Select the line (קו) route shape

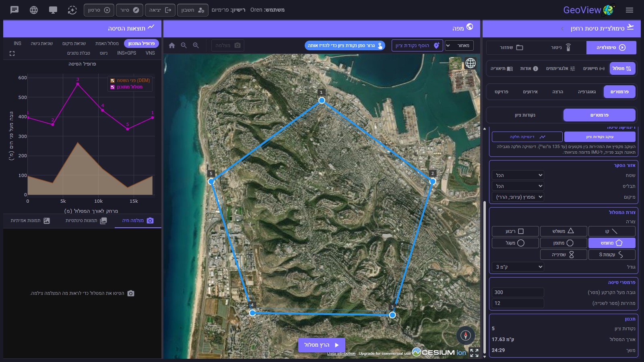pyautogui.click(x=612, y=231)
